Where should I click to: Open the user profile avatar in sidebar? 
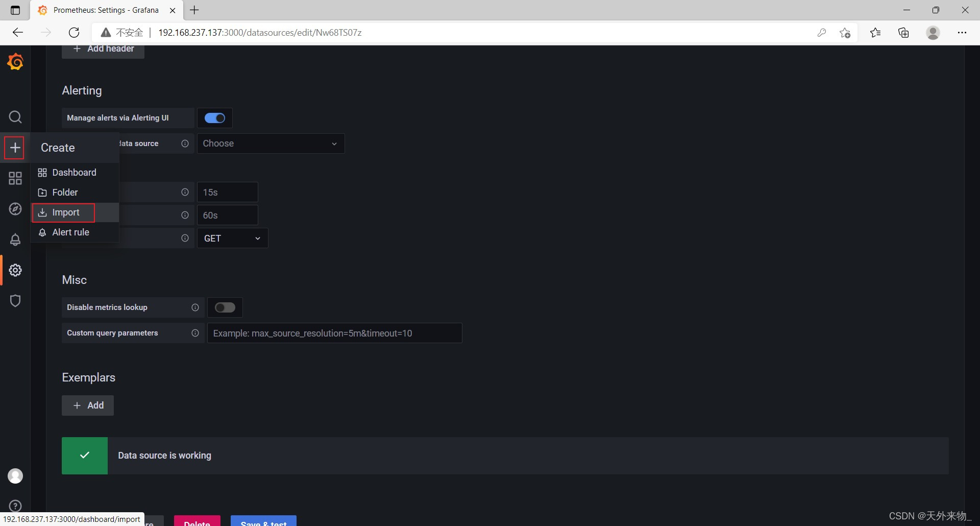coord(15,476)
